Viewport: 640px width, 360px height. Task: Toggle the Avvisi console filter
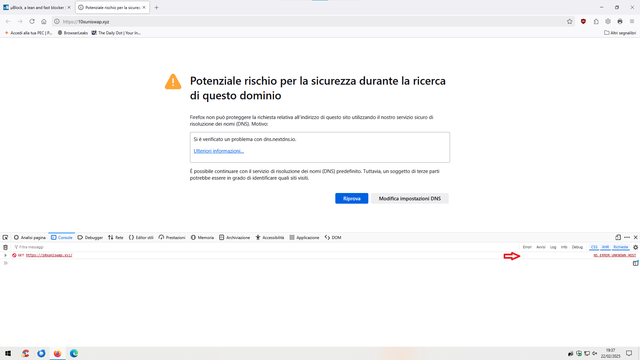click(x=541, y=247)
